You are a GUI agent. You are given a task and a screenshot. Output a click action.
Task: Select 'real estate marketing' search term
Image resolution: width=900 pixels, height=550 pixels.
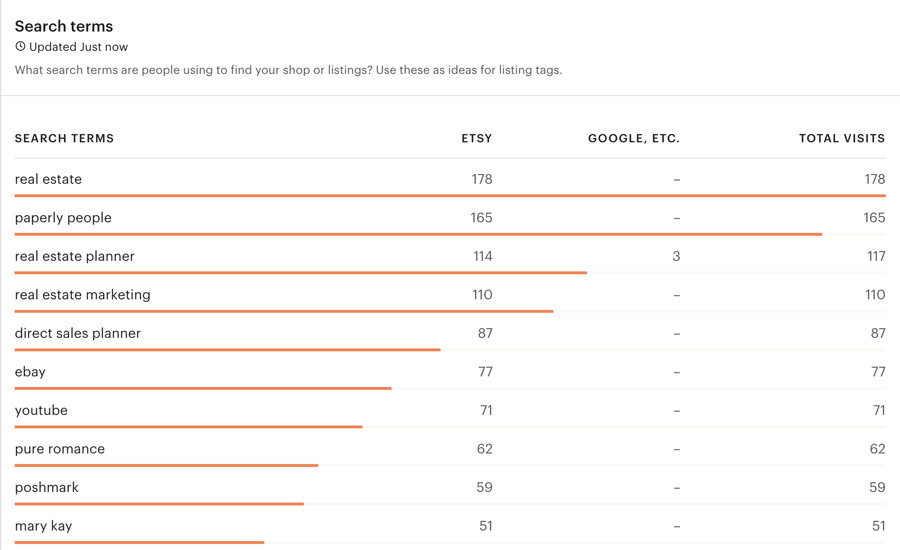[83, 295]
